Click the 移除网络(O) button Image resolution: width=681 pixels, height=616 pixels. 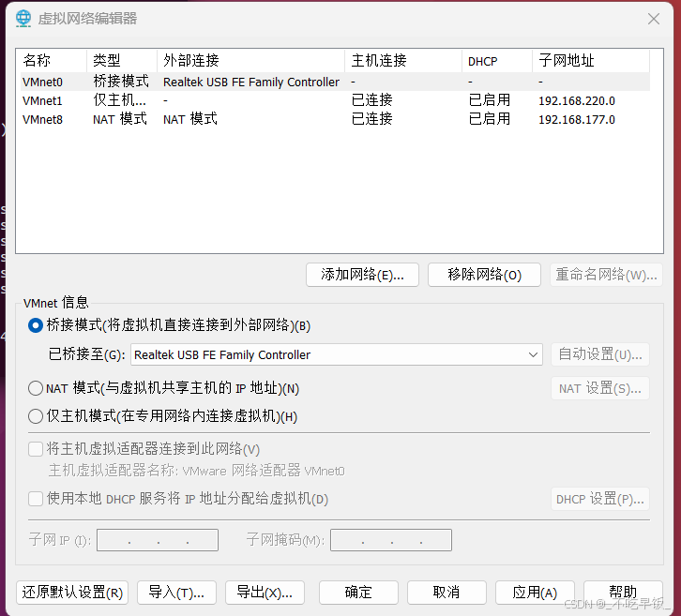[484, 275]
